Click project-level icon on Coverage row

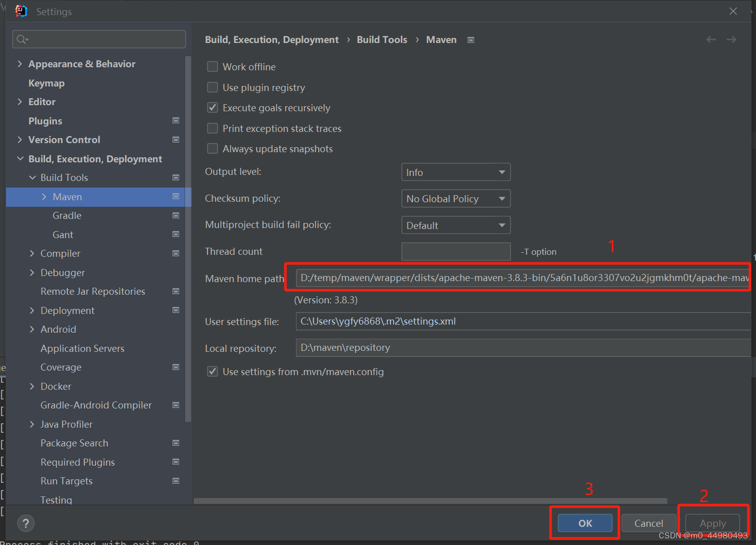[176, 367]
